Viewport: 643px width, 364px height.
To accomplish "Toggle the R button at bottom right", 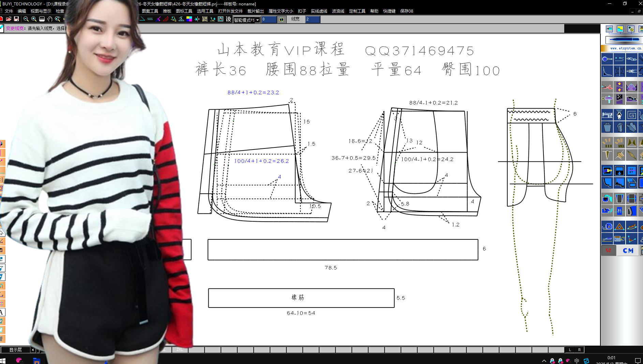I will [579, 349].
